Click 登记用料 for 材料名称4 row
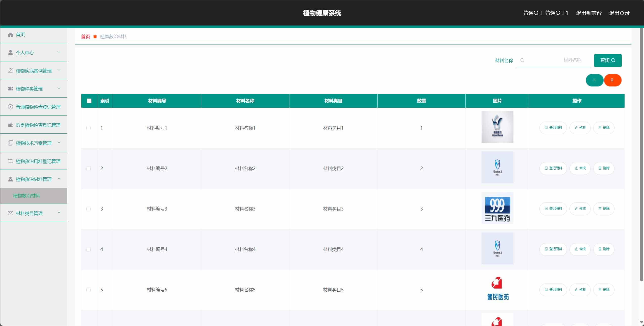Viewport: 644px width, 326px height. pos(553,249)
